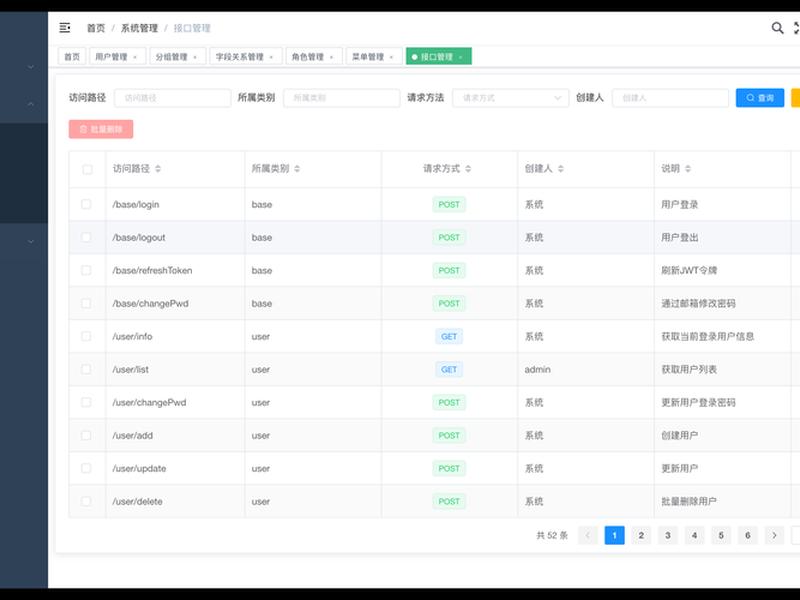This screenshot has height=600, width=800.
Task: Close the 字段关系管理 tab
Action: (271, 57)
